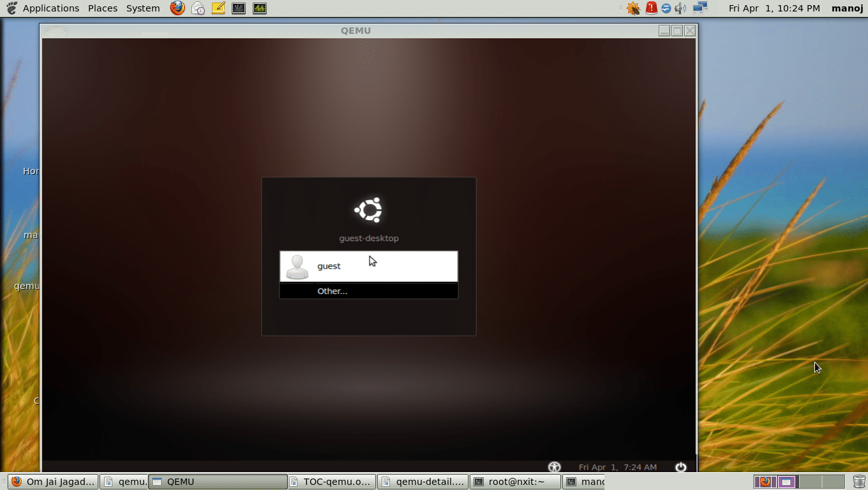
Task: Open the Trash icon in bottom panel
Action: coord(859,482)
